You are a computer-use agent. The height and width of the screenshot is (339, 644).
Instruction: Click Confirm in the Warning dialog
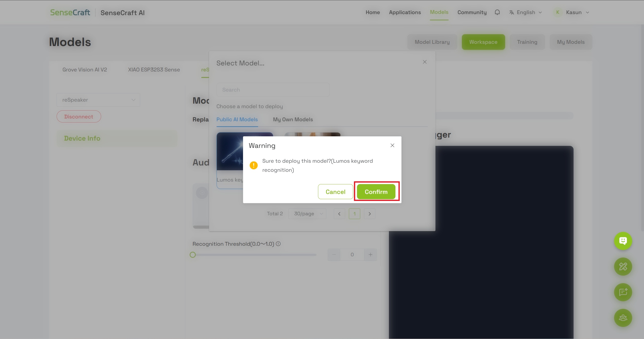(x=376, y=192)
